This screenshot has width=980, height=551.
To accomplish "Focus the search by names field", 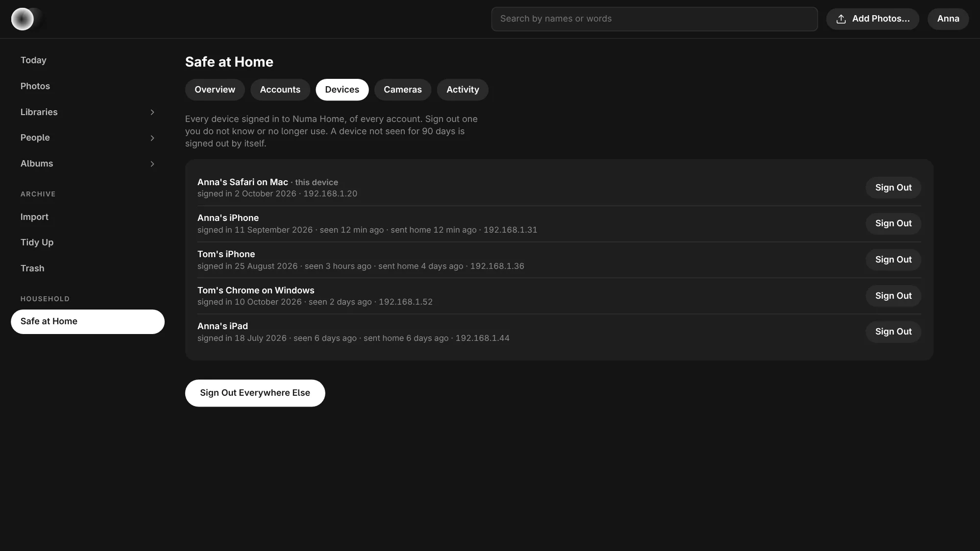I will click(x=654, y=19).
